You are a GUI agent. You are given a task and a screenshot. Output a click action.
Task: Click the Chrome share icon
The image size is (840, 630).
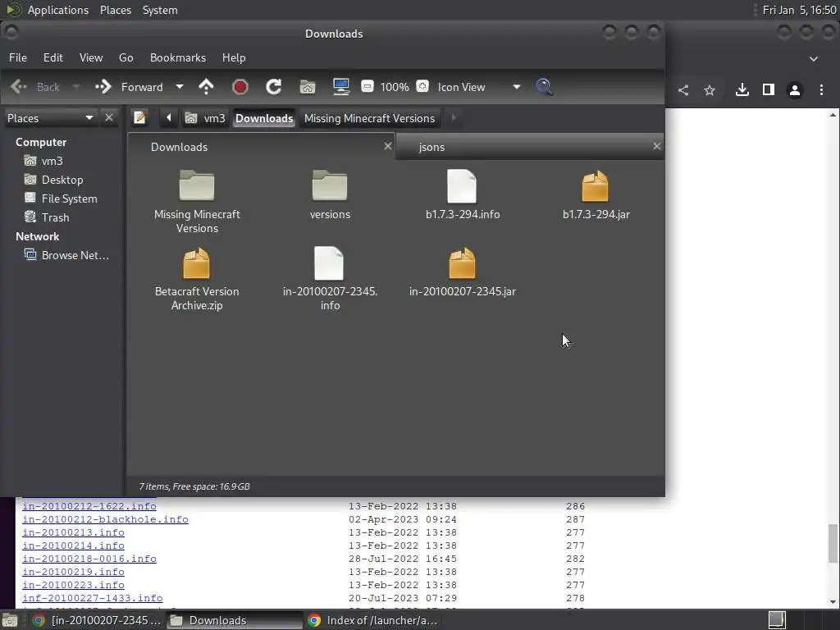(x=683, y=90)
